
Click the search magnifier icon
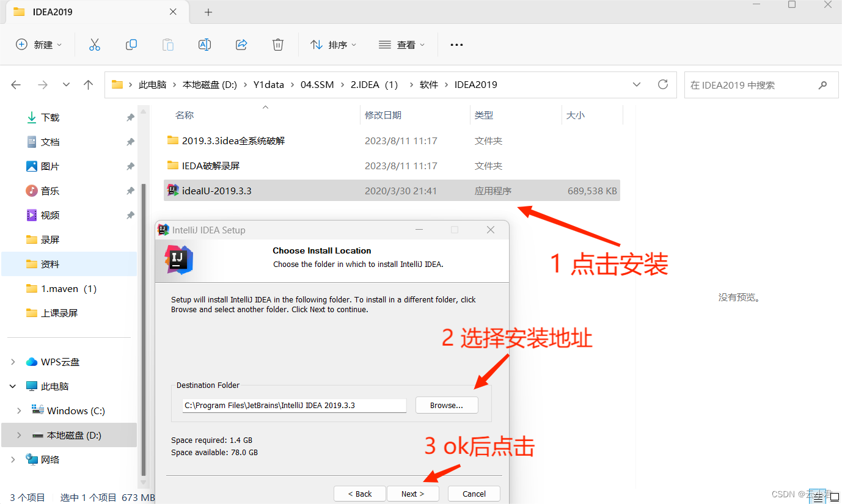tap(823, 85)
